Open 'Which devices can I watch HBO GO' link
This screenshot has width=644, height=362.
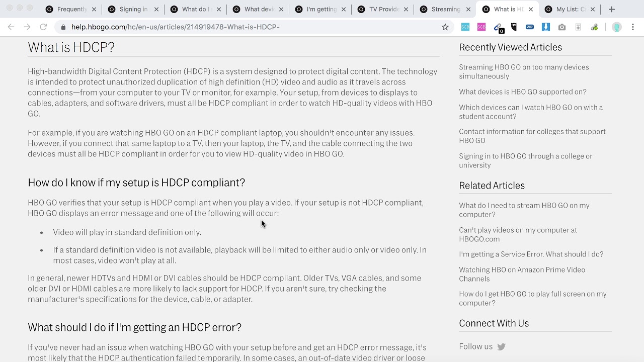tap(531, 112)
